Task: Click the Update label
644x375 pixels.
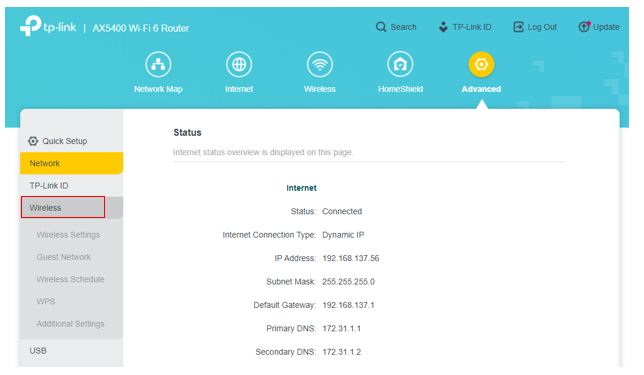Action: [606, 27]
